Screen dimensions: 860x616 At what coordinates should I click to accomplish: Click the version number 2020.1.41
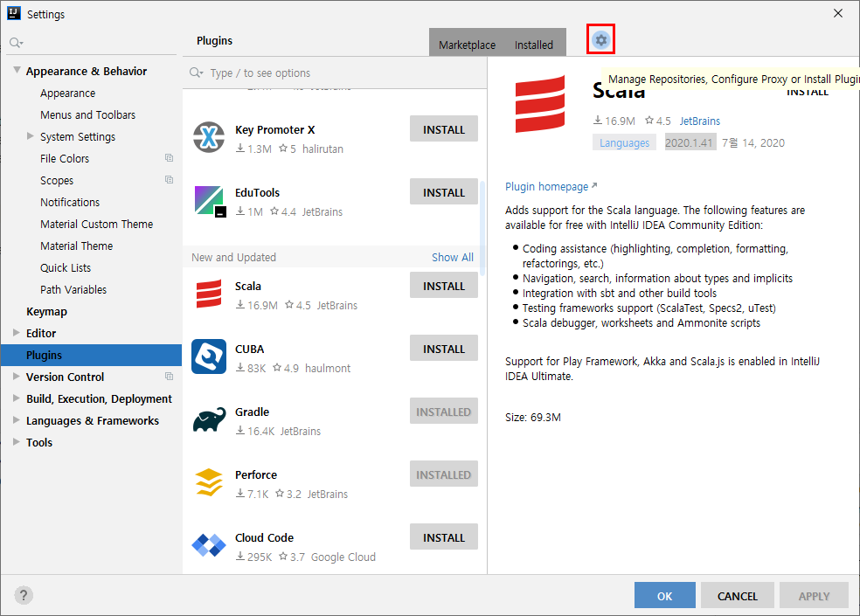690,142
